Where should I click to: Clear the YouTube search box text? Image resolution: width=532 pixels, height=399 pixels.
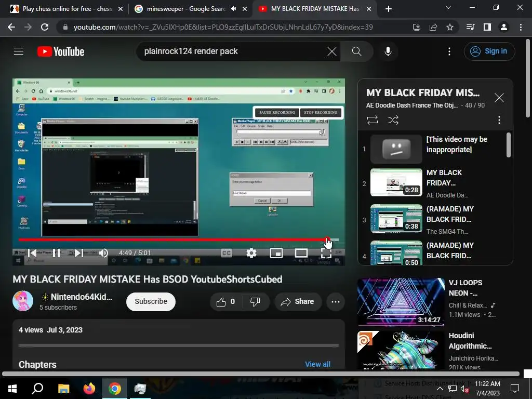click(x=331, y=51)
